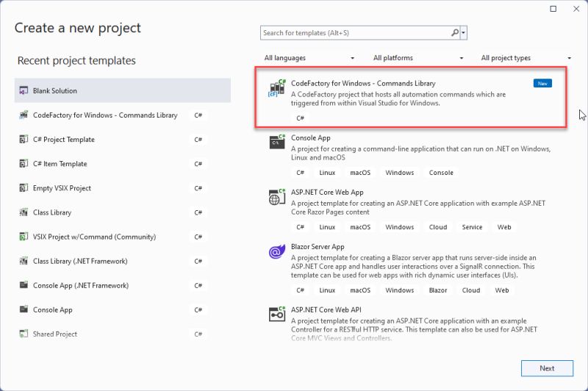
Task: Click the Empty VSIX Project icon
Action: [24, 188]
